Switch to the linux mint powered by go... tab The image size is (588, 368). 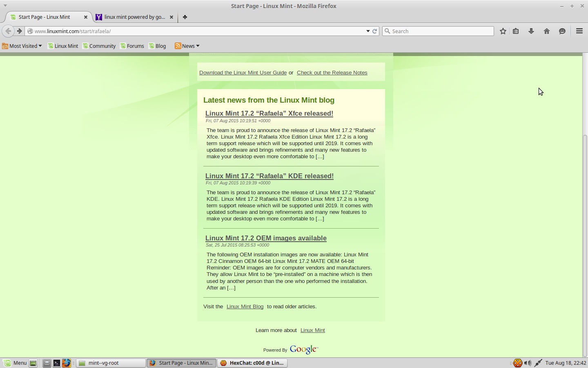pos(135,17)
